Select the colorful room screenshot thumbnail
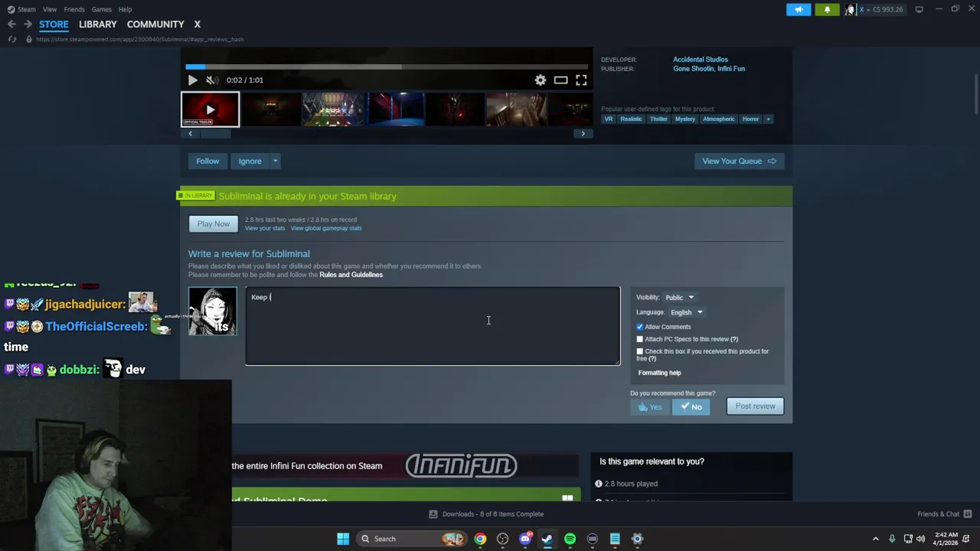 tap(332, 109)
